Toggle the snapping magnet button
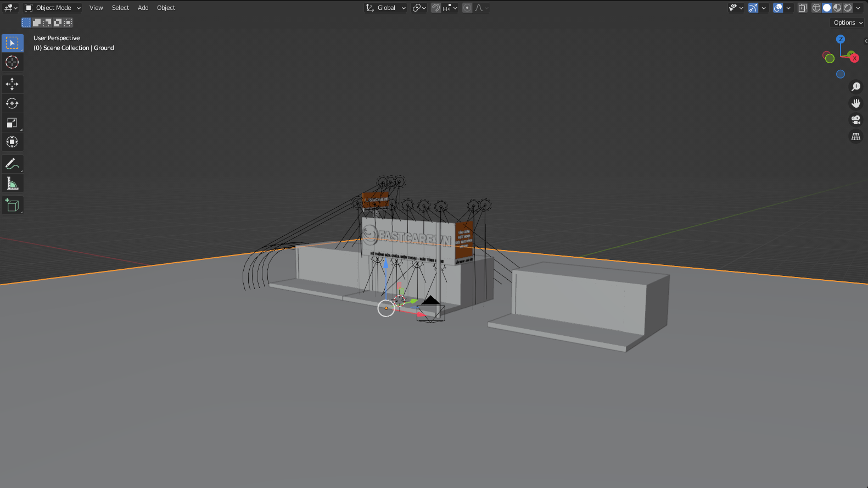868x488 pixels. click(436, 8)
